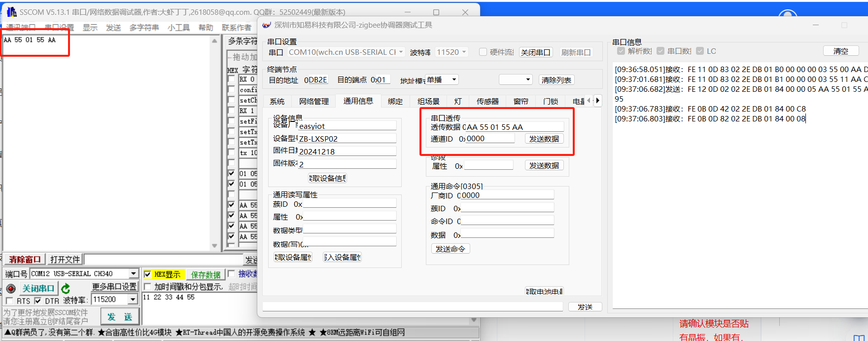Viewport: 868px width, 341px height.
Task: Open the empty dropdown beside 清除列表
Action: point(527,79)
